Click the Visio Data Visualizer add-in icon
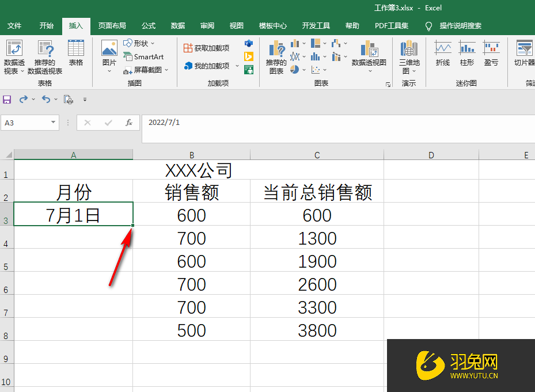The width and height of the screenshot is (535, 392). click(x=249, y=43)
